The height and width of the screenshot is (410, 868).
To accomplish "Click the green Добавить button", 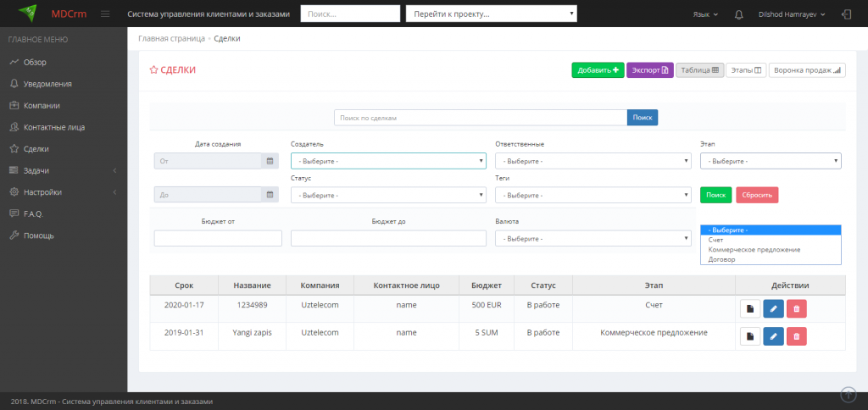I will 598,70.
